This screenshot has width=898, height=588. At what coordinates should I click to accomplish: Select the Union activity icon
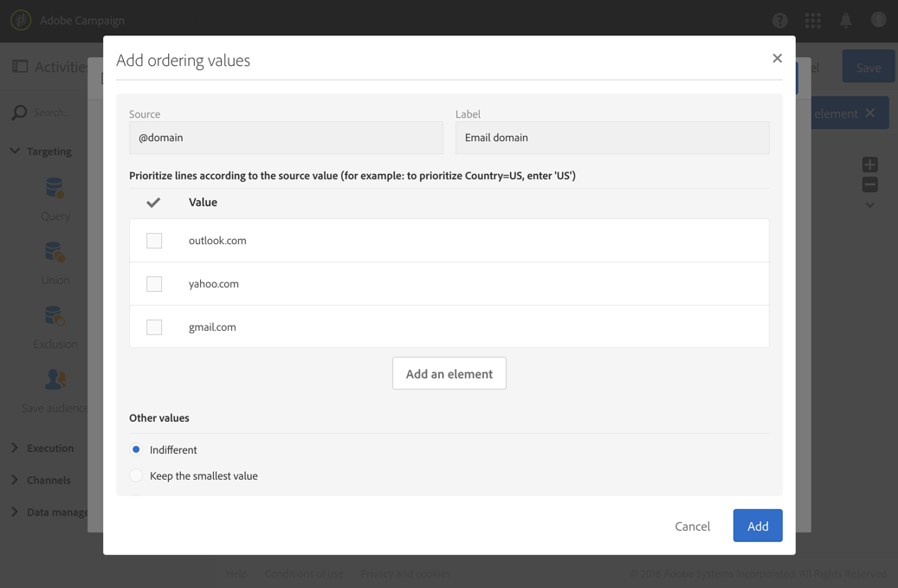click(55, 252)
